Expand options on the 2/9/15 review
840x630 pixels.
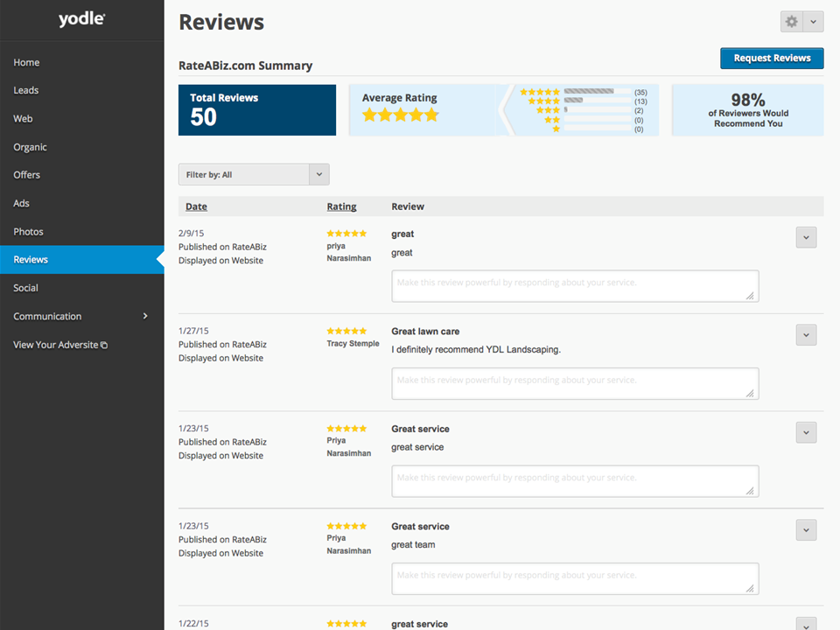[x=806, y=237]
